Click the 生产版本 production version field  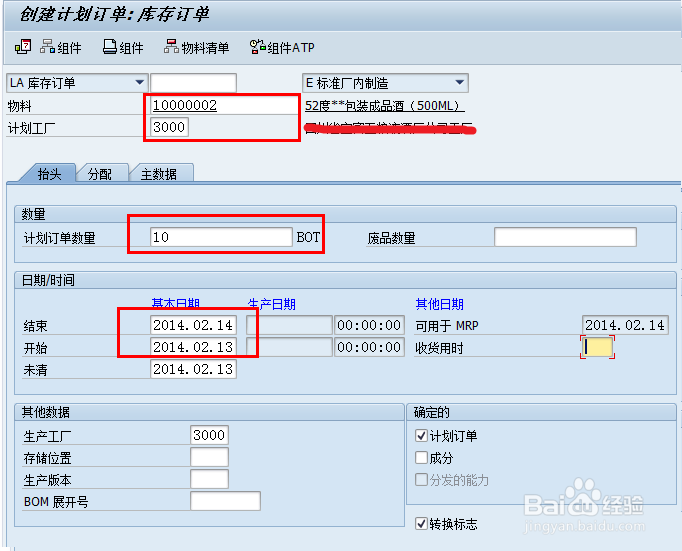(209, 479)
